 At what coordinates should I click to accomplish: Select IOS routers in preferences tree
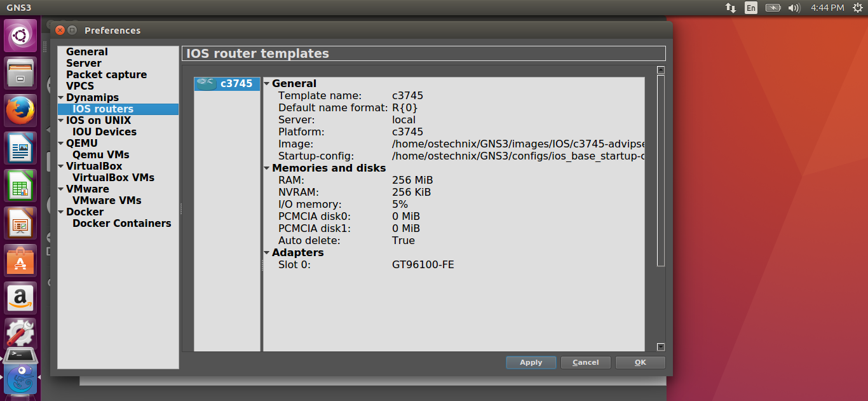click(103, 109)
